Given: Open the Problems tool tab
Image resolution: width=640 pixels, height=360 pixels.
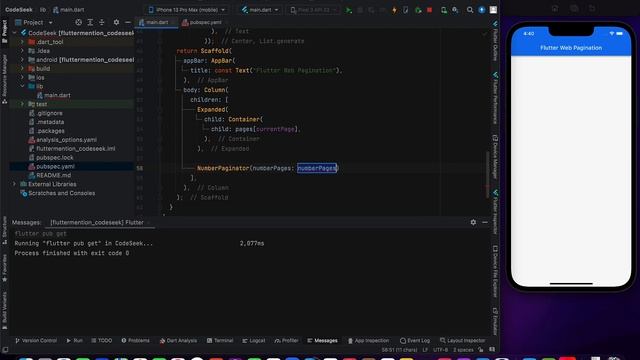Looking at the screenshot, I should coord(135,340).
